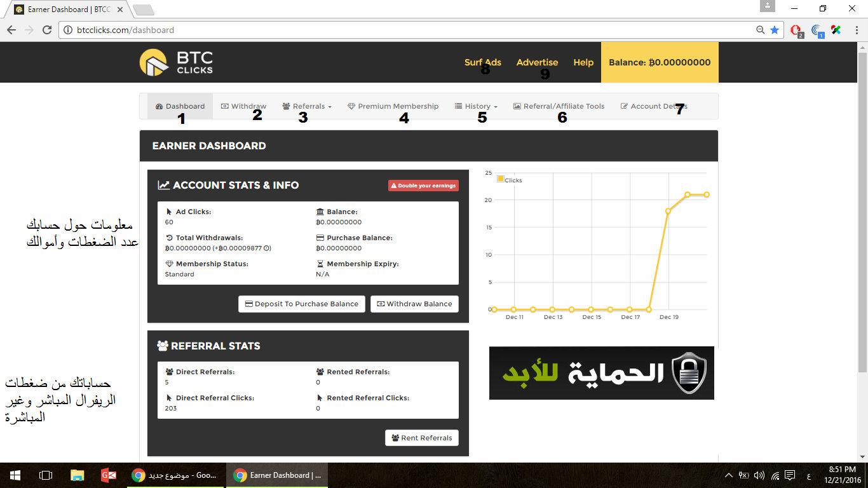Click the Chrome profile user icon
The image size is (868, 488).
(x=768, y=6)
